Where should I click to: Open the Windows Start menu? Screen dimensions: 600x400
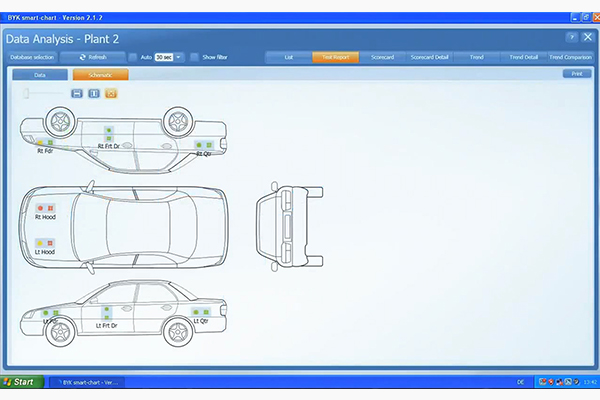[20, 381]
